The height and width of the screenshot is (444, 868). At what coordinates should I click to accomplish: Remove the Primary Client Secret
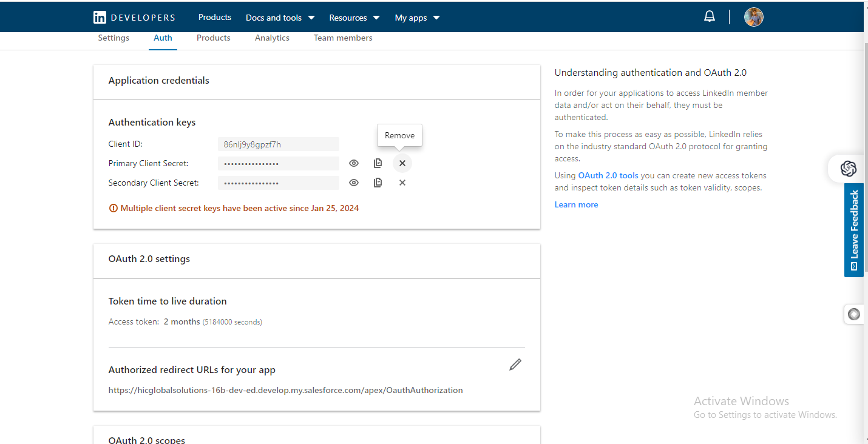[402, 163]
